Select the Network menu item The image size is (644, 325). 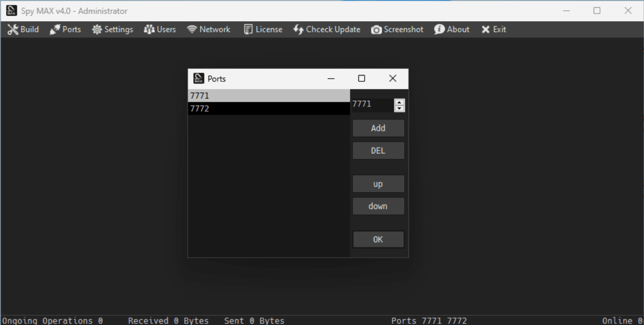208,30
